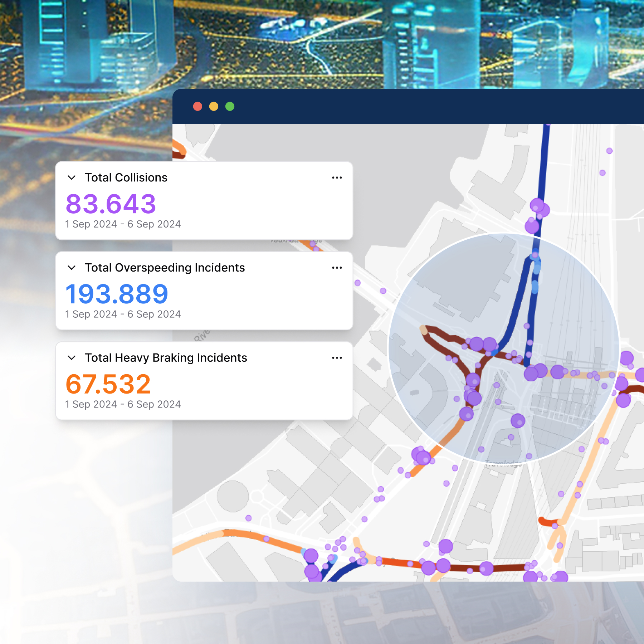Collapse the Total Collisions card chevron
644x644 pixels.
click(72, 177)
